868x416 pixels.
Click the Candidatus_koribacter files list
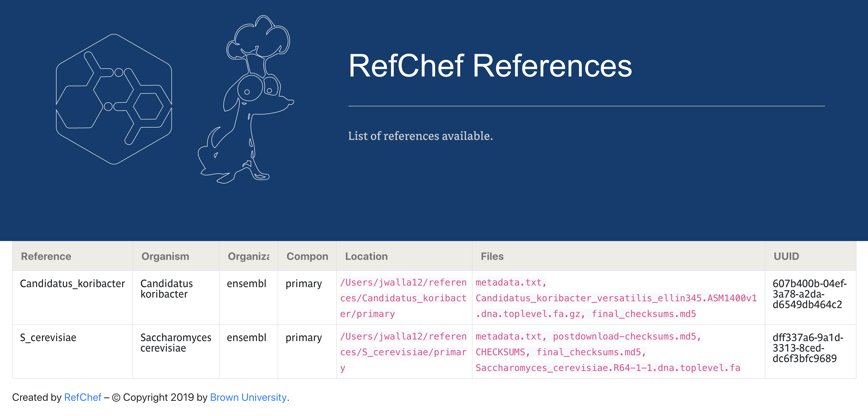pyautogui.click(x=616, y=298)
